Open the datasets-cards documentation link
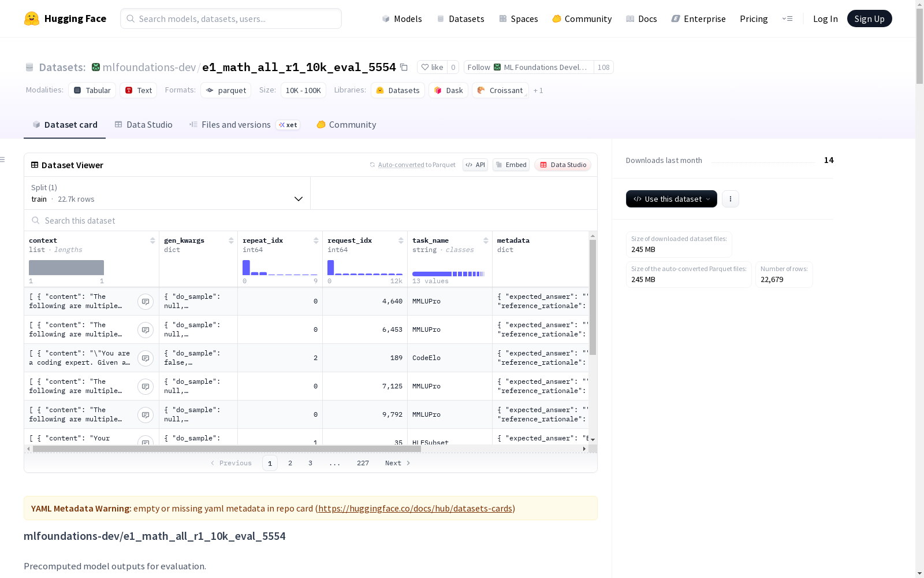The height and width of the screenshot is (578, 924). point(415,509)
